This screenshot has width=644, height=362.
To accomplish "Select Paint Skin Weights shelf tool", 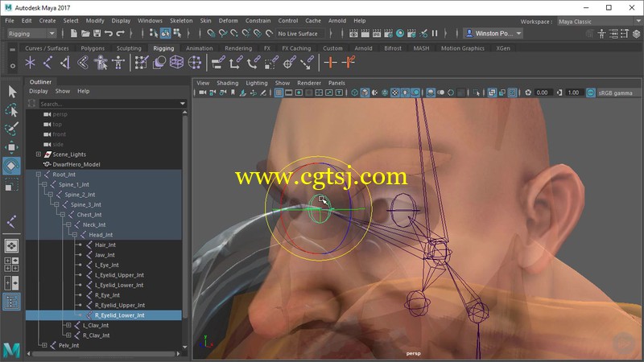I will [x=142, y=63].
